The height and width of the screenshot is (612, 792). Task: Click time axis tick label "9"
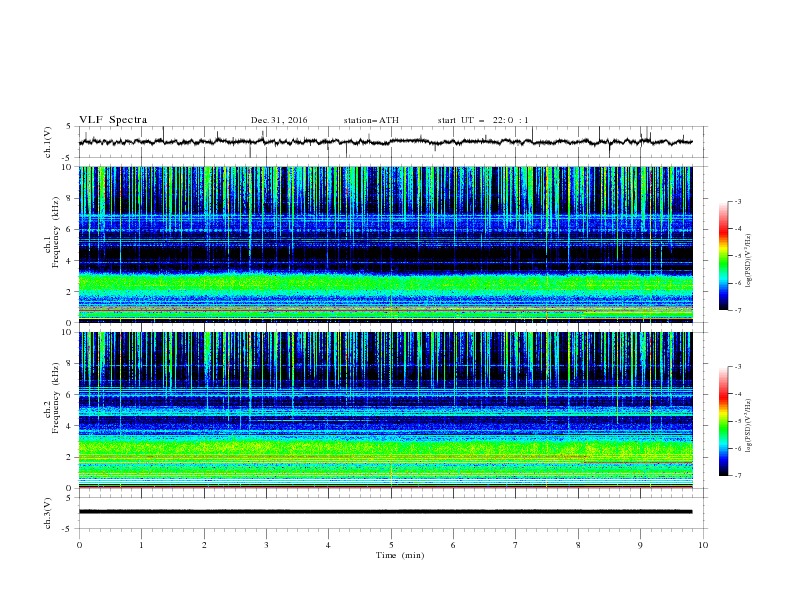click(640, 545)
